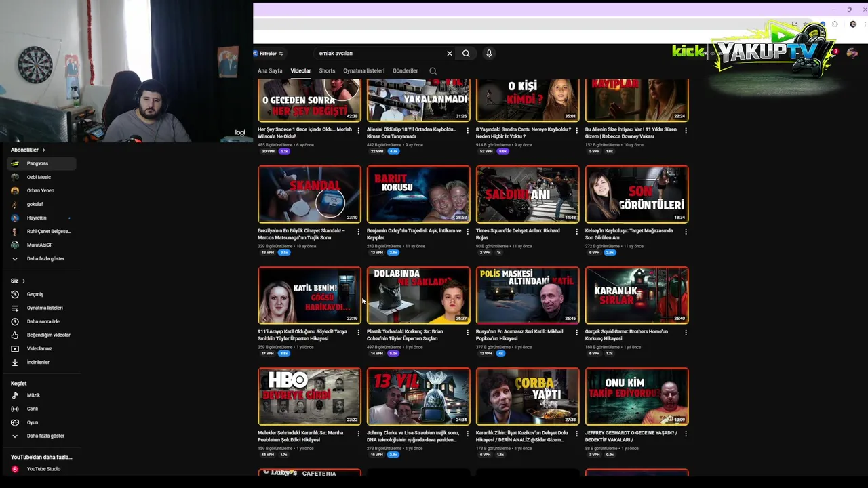Play the POLİS MASKESİ ALTINDAKİ KATİL thumbnail
Image resolution: width=868 pixels, height=488 pixels.
click(x=528, y=296)
